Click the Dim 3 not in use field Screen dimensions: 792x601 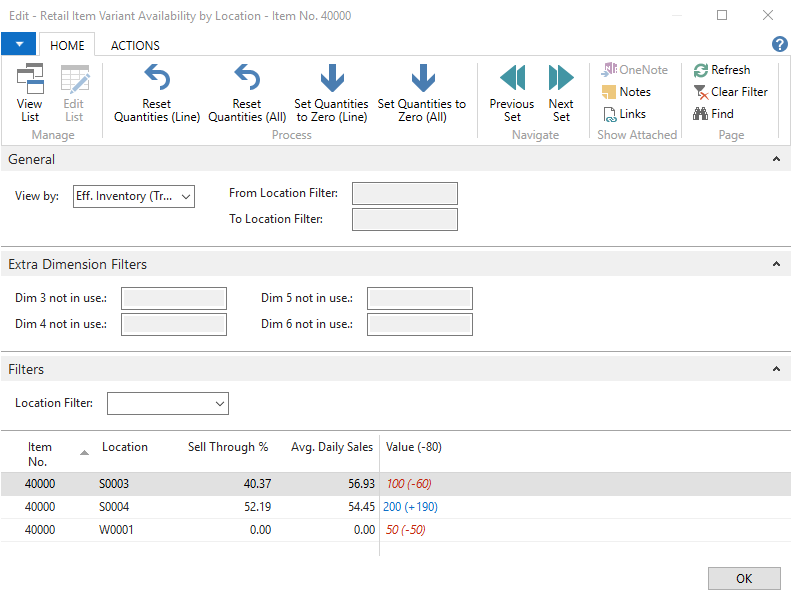(x=174, y=298)
